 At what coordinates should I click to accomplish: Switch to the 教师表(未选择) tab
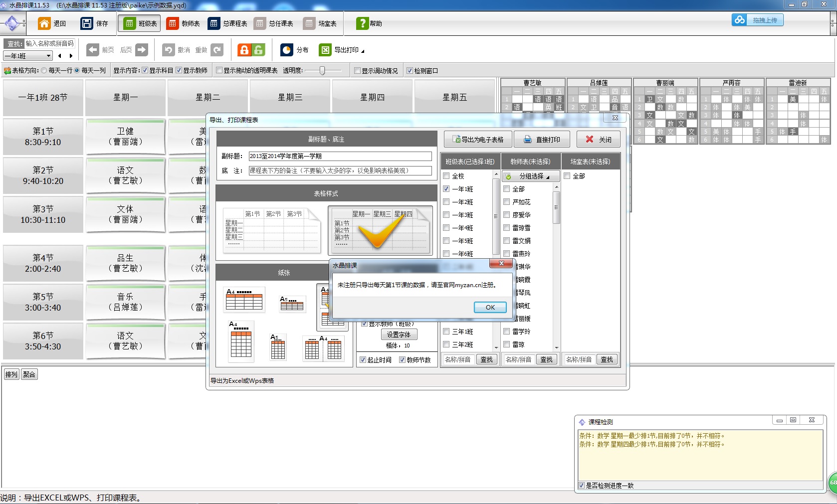(530, 162)
